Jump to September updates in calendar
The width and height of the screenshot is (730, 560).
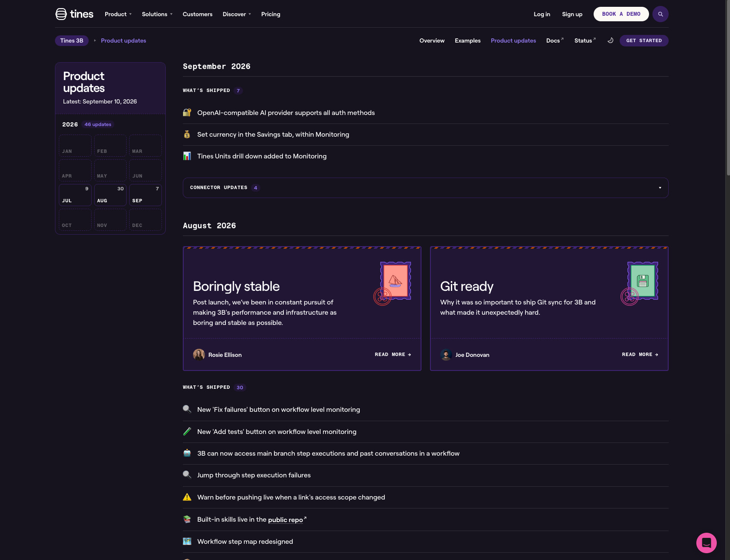tap(145, 195)
